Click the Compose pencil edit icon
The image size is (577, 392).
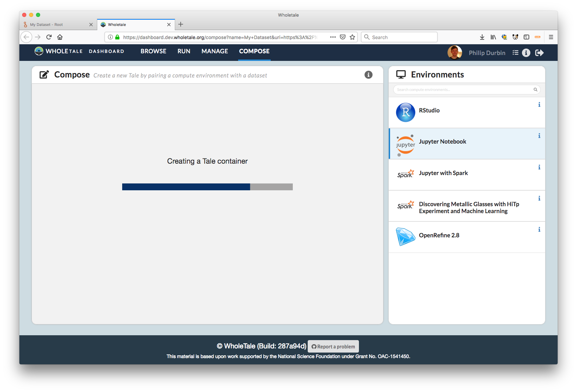44,74
